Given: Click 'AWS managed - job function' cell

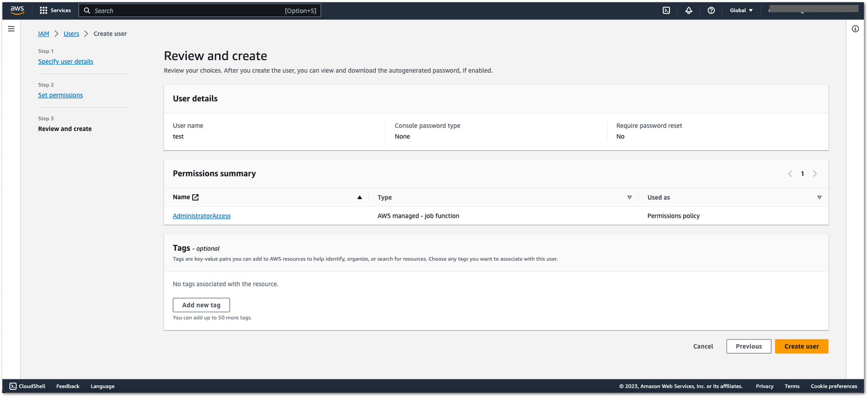Looking at the screenshot, I should [x=418, y=216].
